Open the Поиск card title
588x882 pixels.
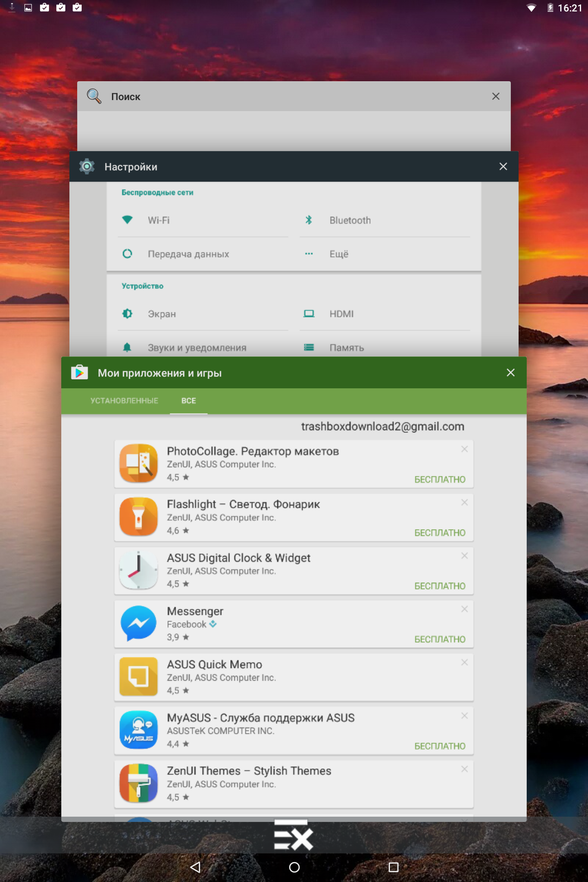pyautogui.click(x=126, y=97)
